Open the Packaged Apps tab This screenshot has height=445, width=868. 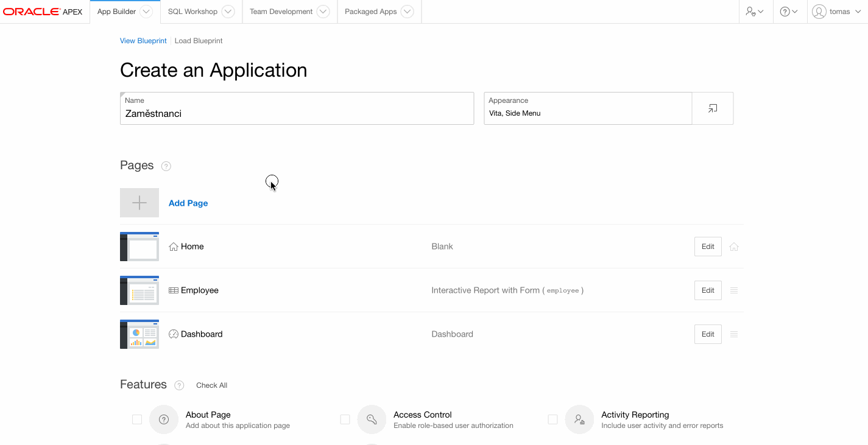point(370,12)
